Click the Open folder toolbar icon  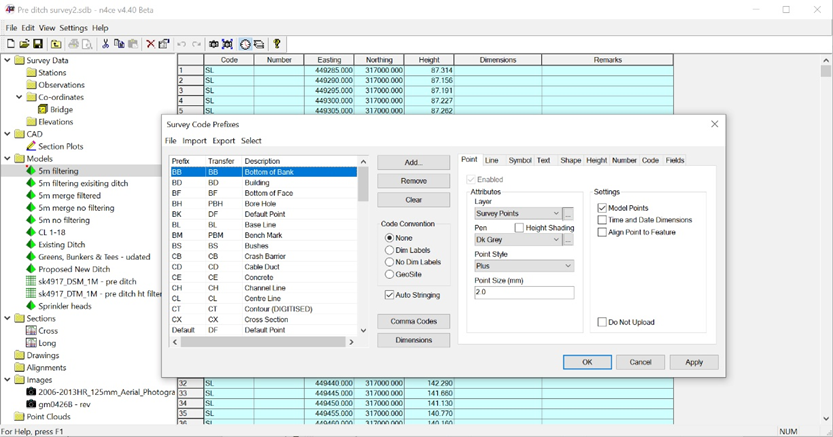(24, 44)
